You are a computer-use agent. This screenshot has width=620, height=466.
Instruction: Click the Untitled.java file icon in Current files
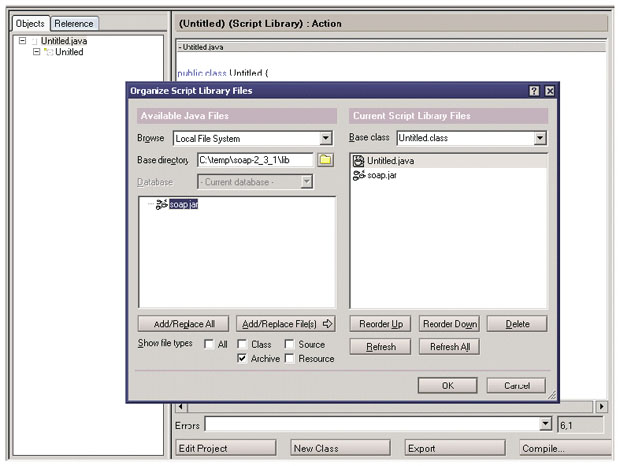[358, 160]
